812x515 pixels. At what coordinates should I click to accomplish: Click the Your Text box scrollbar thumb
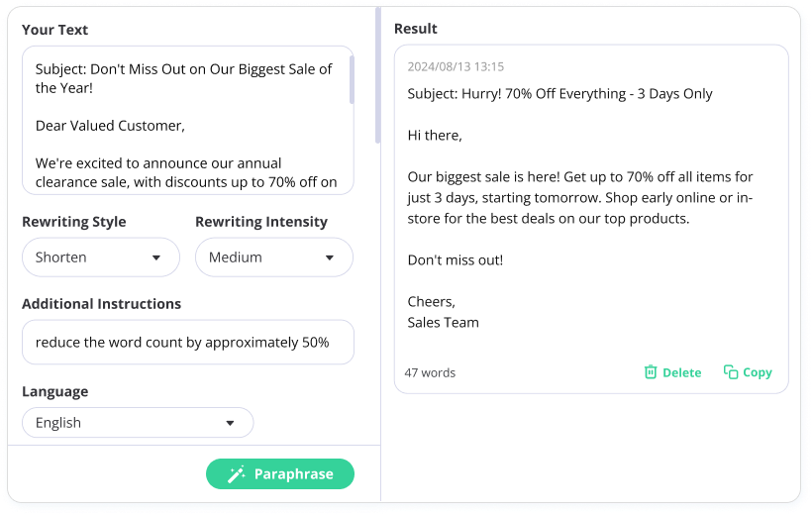[x=352, y=79]
